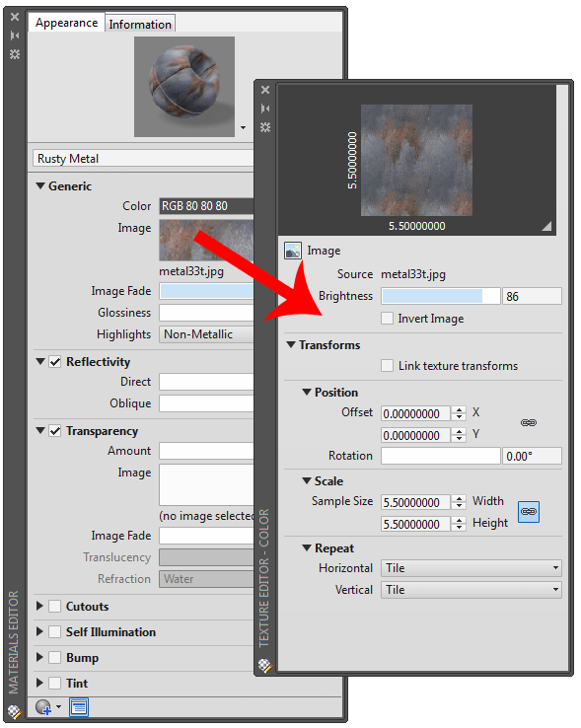Image resolution: width=581 pixels, height=728 pixels.
Task: Click the texture preview image in Texture Editor
Action: (416, 160)
